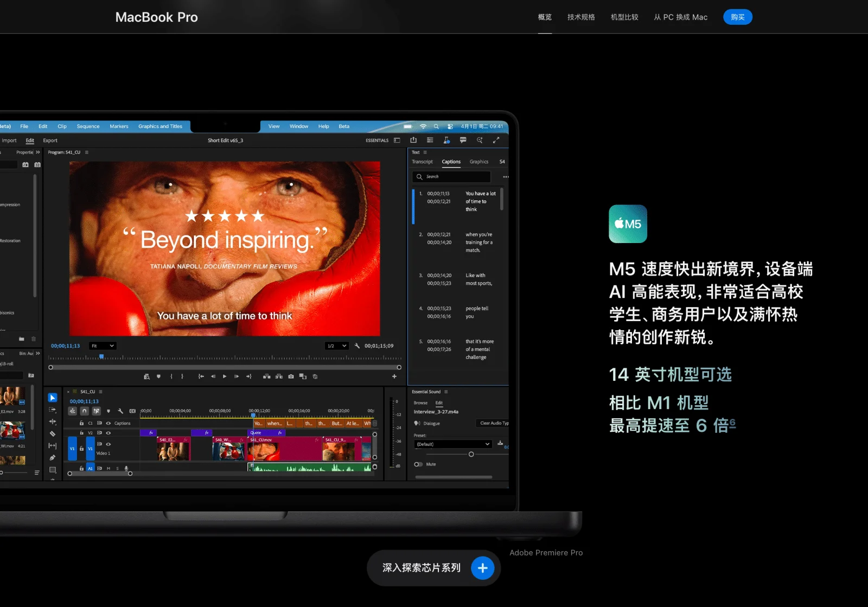The width and height of the screenshot is (868, 607).
Task: Select the Pen tool in the tools panel
Action: 53,456
